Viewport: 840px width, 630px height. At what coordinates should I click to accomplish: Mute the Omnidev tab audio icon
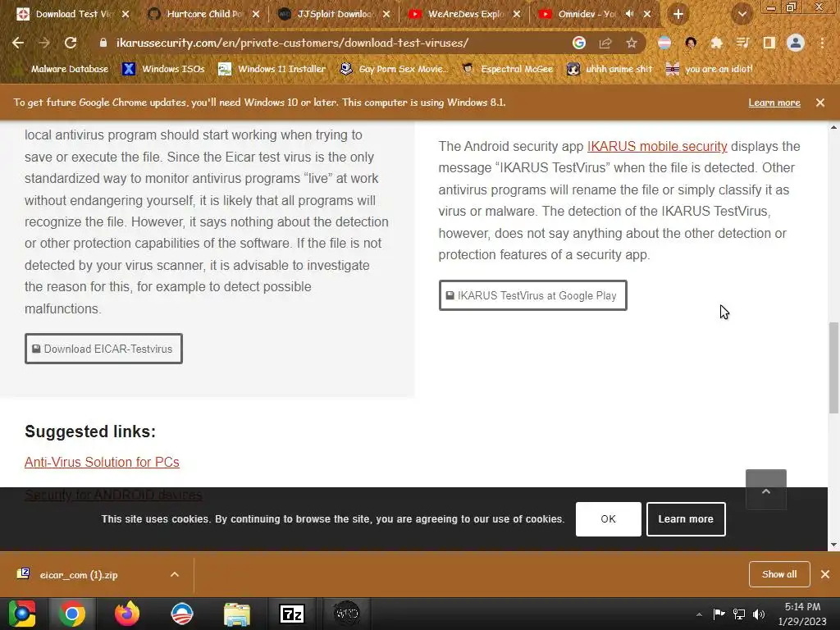pos(629,14)
